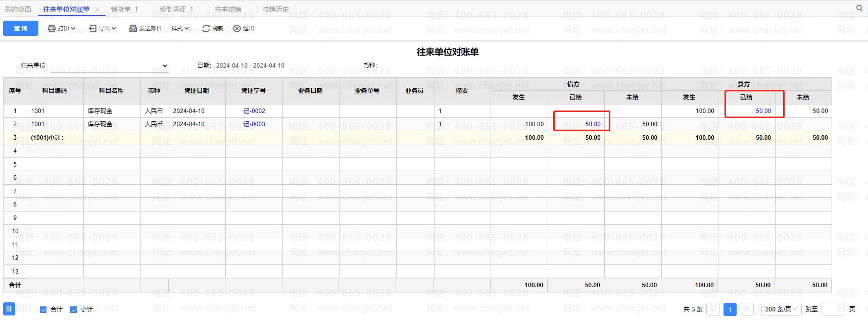Screen dimensions: 868x320
Task: Select the (1001)小计: subtotal row
Action: click(x=417, y=138)
